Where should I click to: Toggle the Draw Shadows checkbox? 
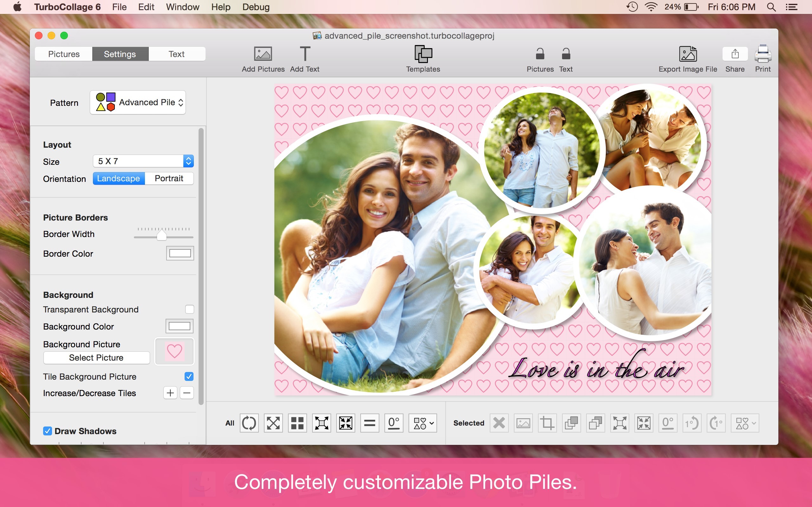[x=48, y=431]
